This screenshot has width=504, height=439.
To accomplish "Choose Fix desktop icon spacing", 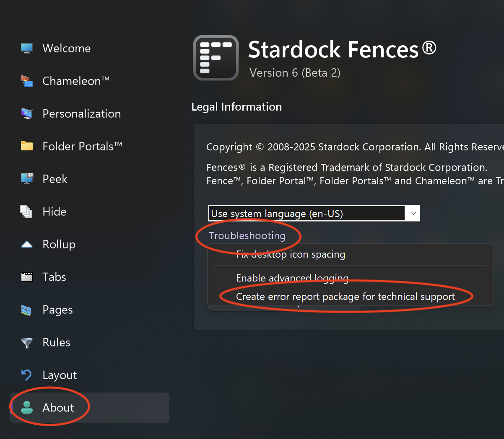I will click(x=291, y=254).
